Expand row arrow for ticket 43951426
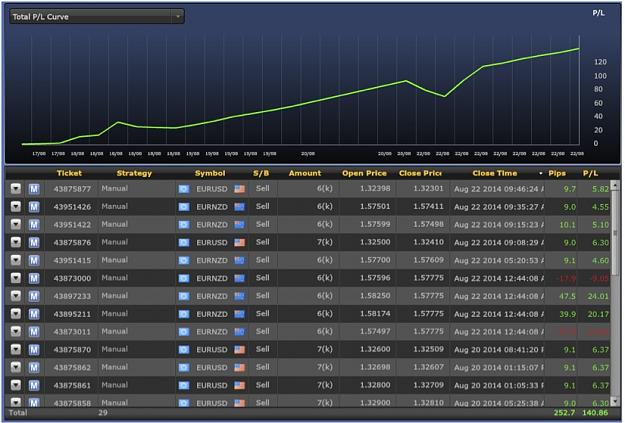 [16, 207]
